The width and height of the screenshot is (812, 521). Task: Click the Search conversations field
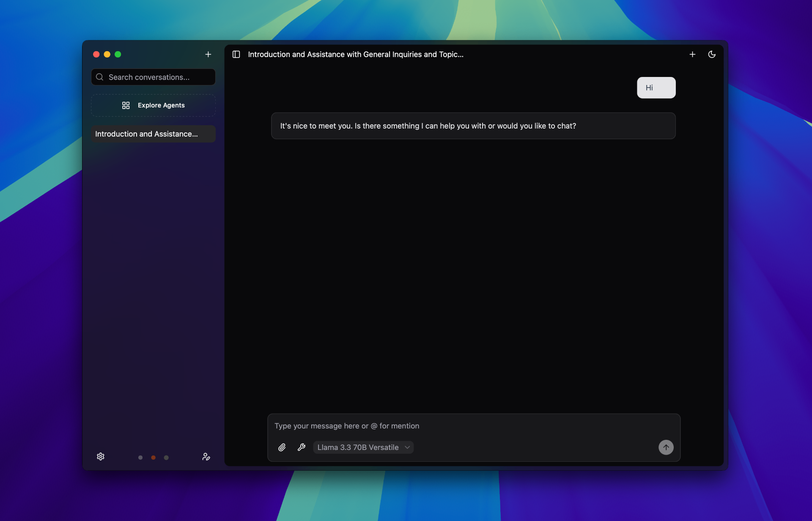[x=153, y=77]
